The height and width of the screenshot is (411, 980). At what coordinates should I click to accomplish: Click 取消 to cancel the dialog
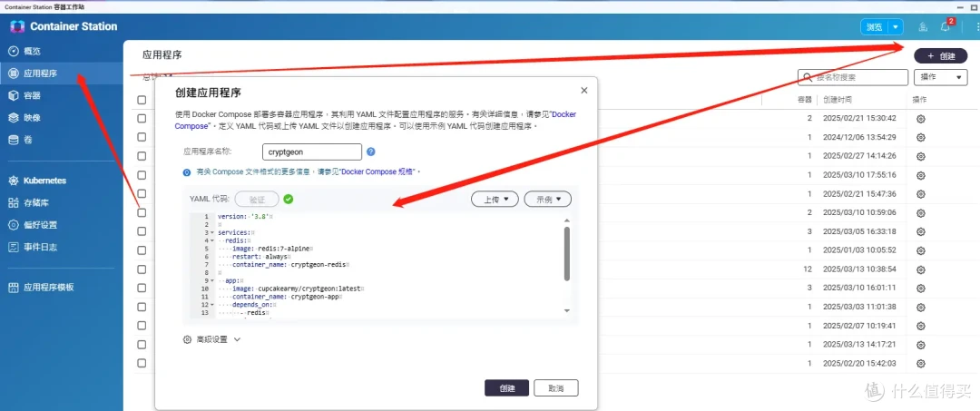click(x=555, y=388)
